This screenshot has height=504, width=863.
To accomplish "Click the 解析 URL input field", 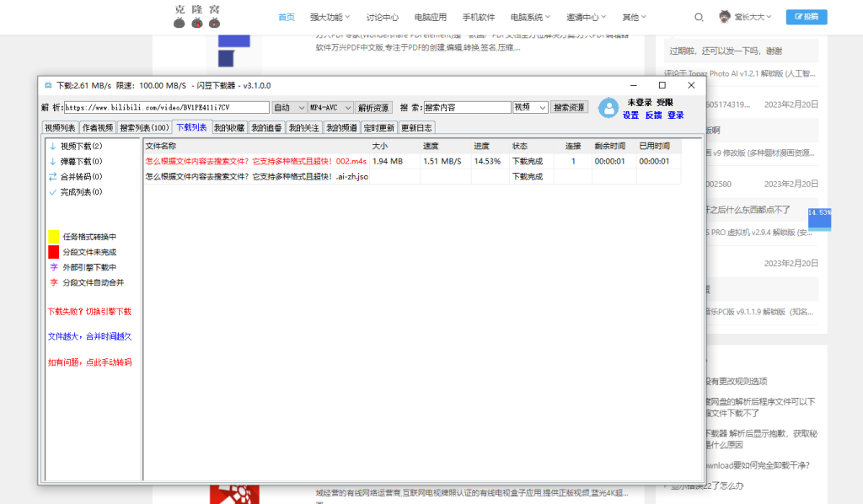I will pos(167,107).
